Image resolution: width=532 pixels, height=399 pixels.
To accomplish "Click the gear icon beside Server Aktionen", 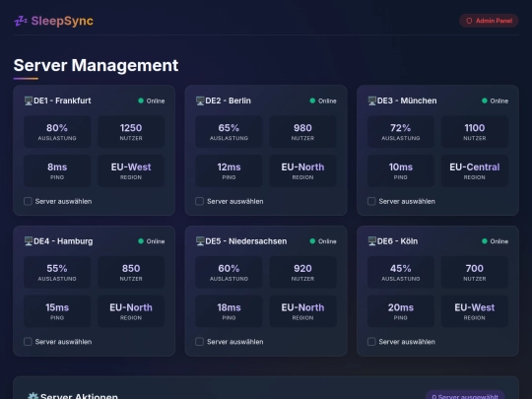I will [33, 396].
